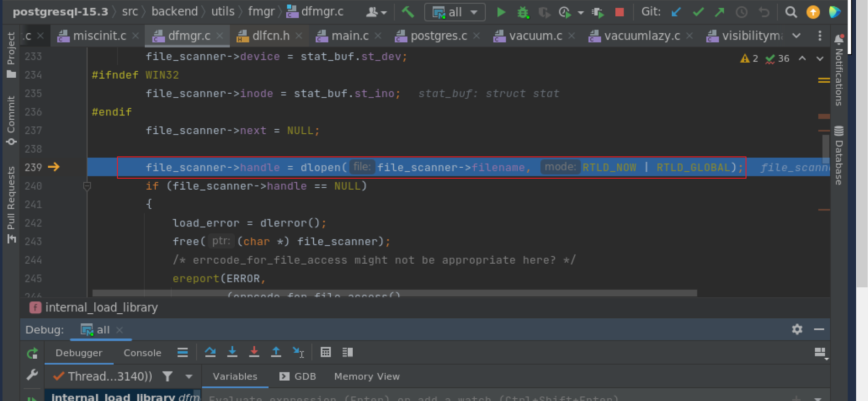
Task: Run with coverage using the shield icon
Action: (x=544, y=12)
